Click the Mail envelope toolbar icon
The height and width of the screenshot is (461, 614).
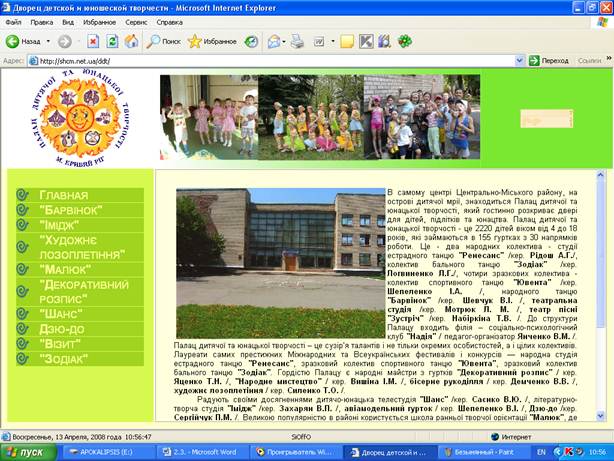click(274, 41)
